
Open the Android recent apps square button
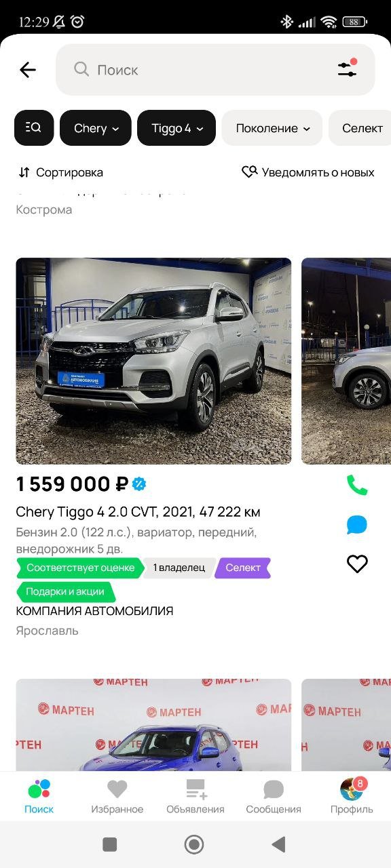point(109,844)
